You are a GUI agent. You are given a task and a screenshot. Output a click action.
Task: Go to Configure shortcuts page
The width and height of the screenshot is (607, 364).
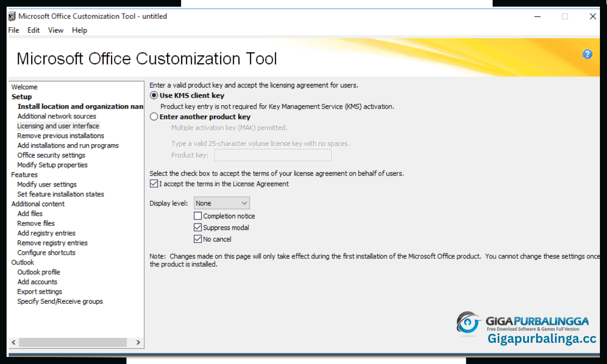click(x=46, y=253)
